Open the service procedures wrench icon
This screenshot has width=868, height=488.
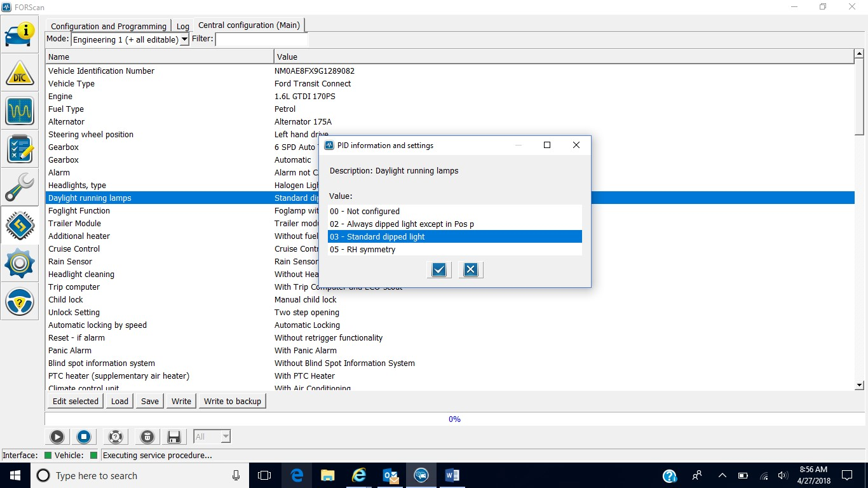pyautogui.click(x=20, y=187)
